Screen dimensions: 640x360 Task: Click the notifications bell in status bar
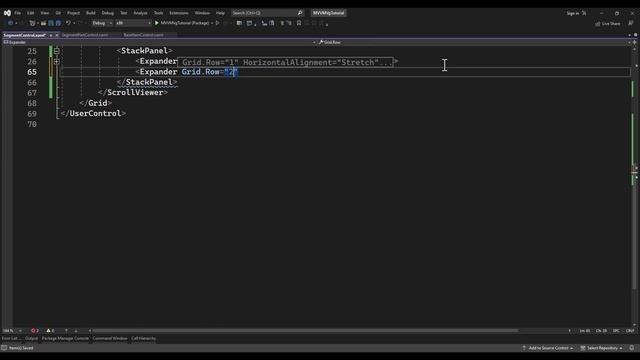click(x=631, y=348)
